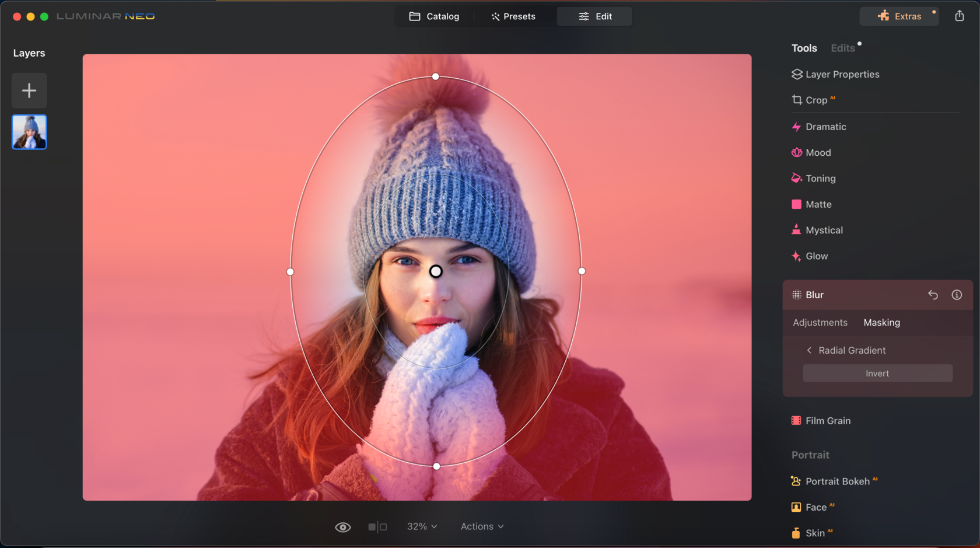This screenshot has height=548, width=980.
Task: Open the Extras button
Action: (x=899, y=16)
